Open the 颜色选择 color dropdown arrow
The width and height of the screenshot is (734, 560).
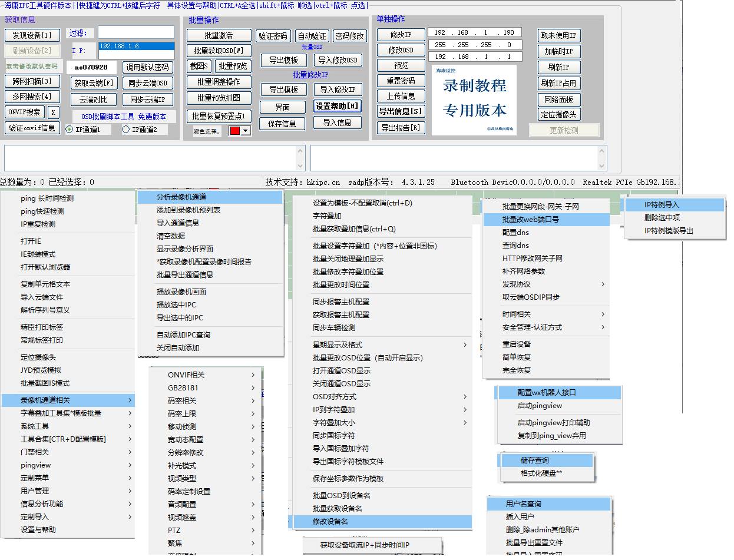click(x=245, y=131)
